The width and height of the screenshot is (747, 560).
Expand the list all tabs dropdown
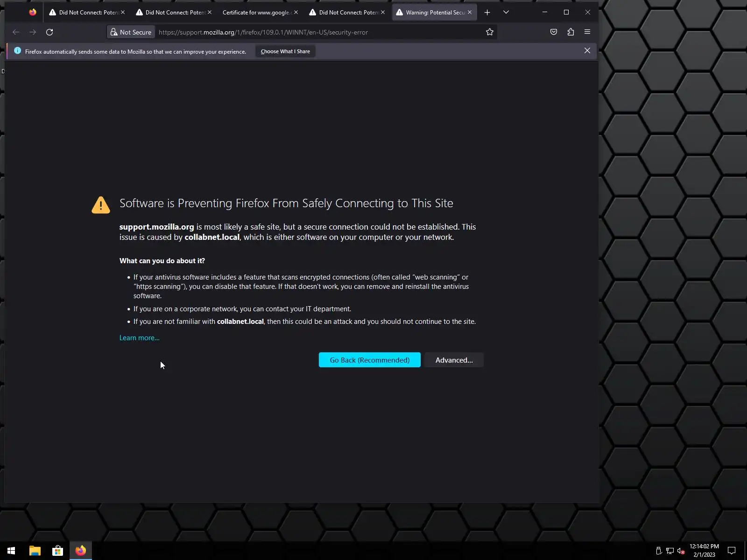point(506,13)
